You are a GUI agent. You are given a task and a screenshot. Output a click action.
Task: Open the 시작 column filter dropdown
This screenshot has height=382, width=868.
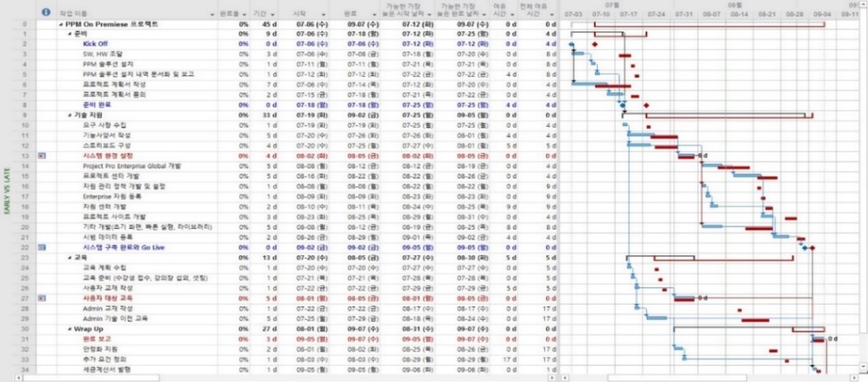[323, 13]
